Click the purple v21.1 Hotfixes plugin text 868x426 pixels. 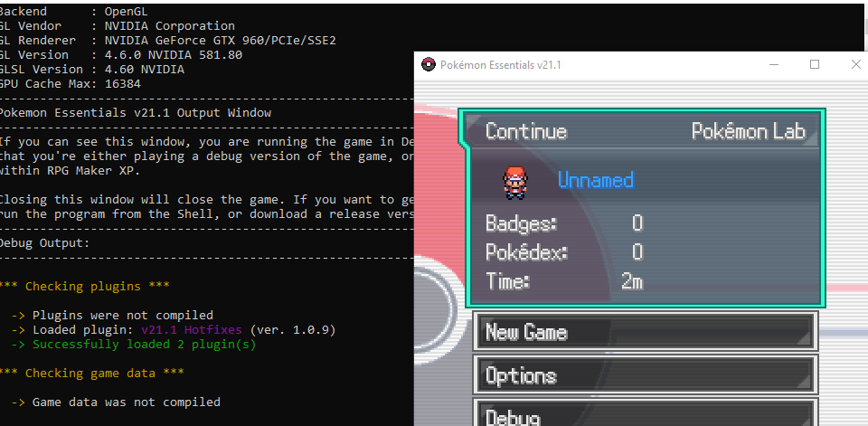tap(193, 329)
